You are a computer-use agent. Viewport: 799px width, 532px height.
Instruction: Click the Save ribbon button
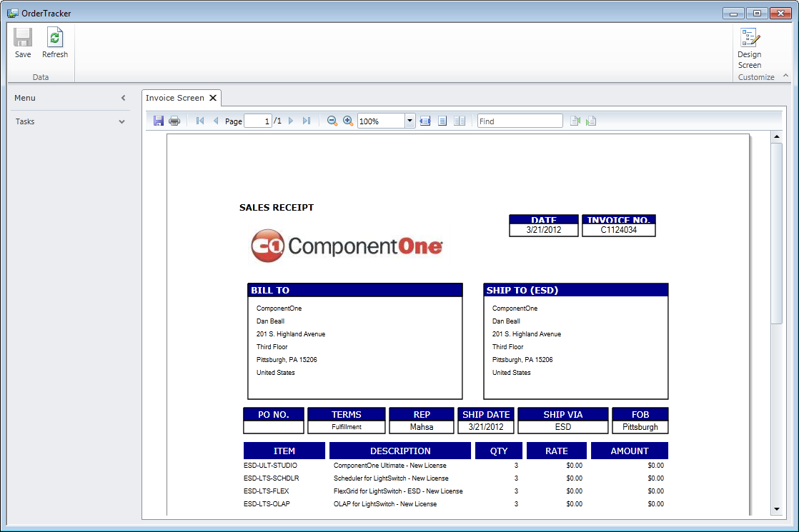[22, 43]
